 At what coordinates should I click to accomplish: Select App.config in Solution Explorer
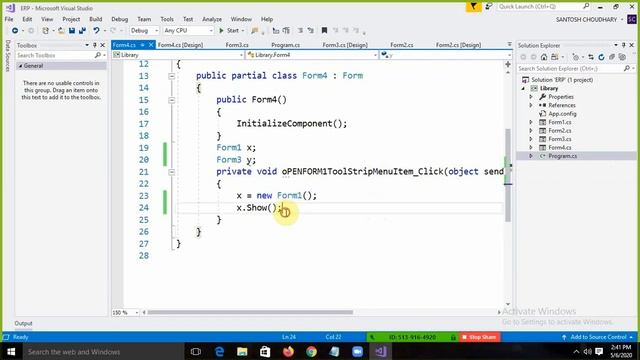coord(562,114)
